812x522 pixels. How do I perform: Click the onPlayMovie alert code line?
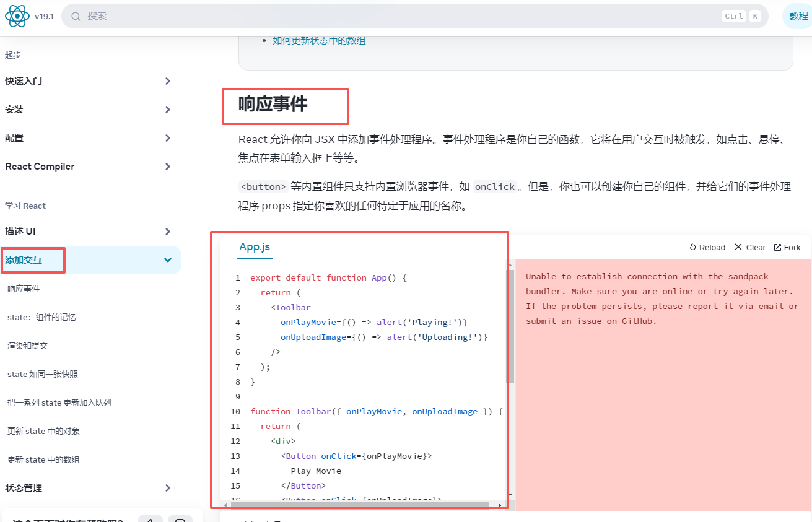[373, 322]
